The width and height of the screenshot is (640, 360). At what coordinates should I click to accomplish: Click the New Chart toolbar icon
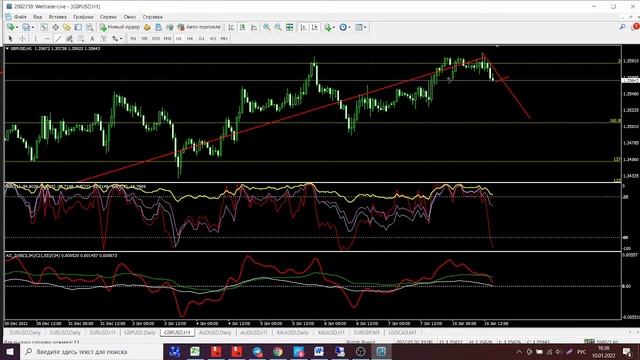click(11, 27)
